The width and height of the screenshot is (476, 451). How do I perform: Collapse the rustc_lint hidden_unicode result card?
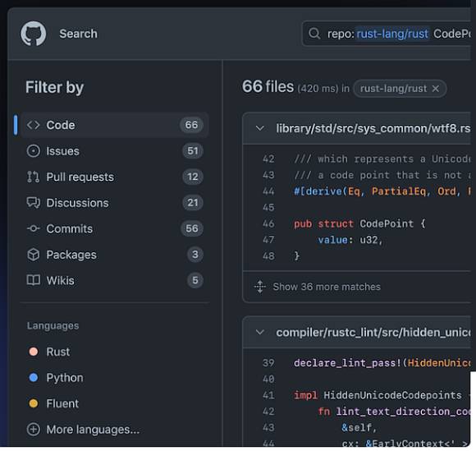point(260,332)
